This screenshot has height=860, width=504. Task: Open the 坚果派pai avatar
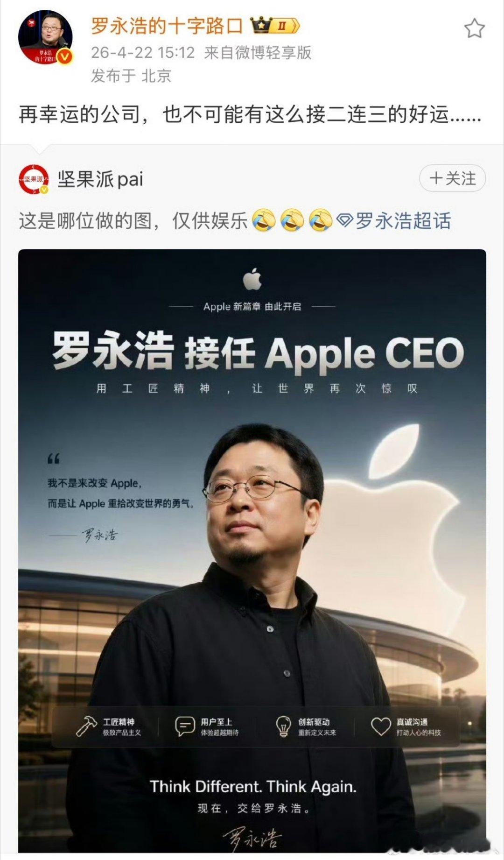point(34,179)
